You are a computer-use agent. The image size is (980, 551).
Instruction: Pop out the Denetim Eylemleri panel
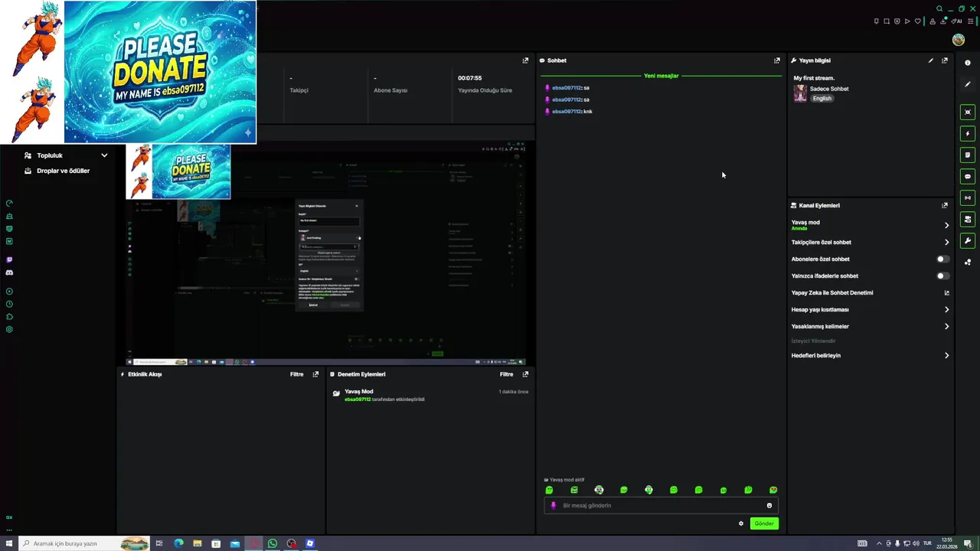(x=525, y=374)
